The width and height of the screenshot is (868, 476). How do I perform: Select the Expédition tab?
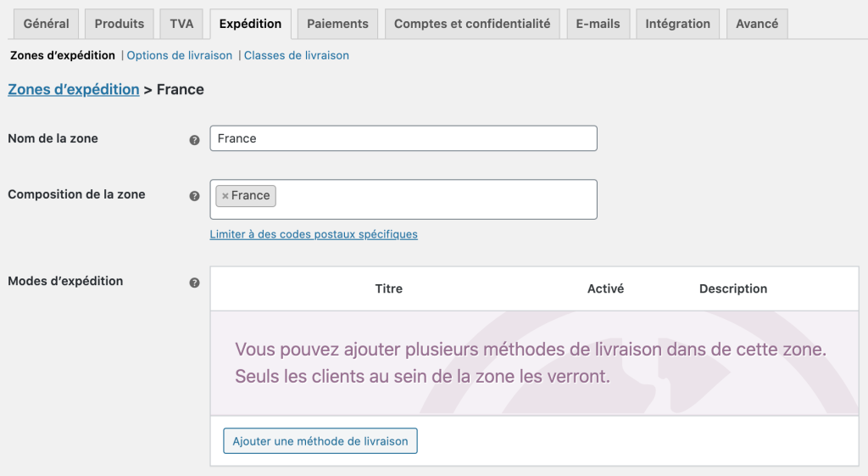tap(250, 24)
